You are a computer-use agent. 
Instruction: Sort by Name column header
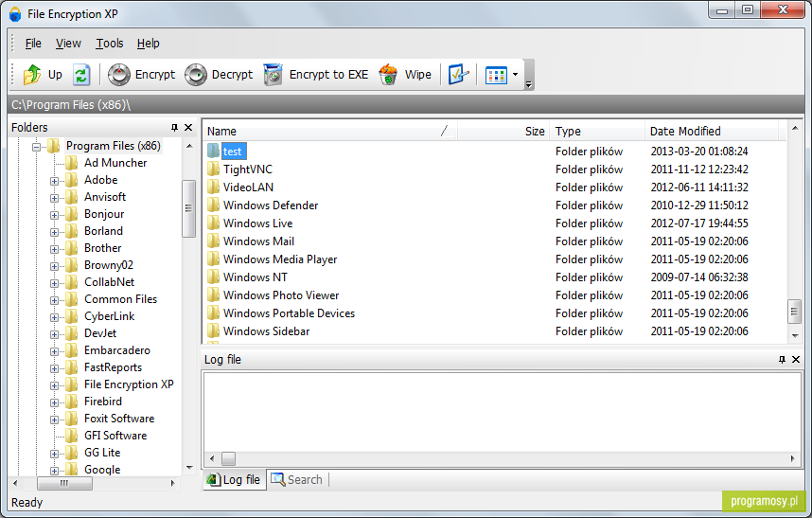[330, 132]
